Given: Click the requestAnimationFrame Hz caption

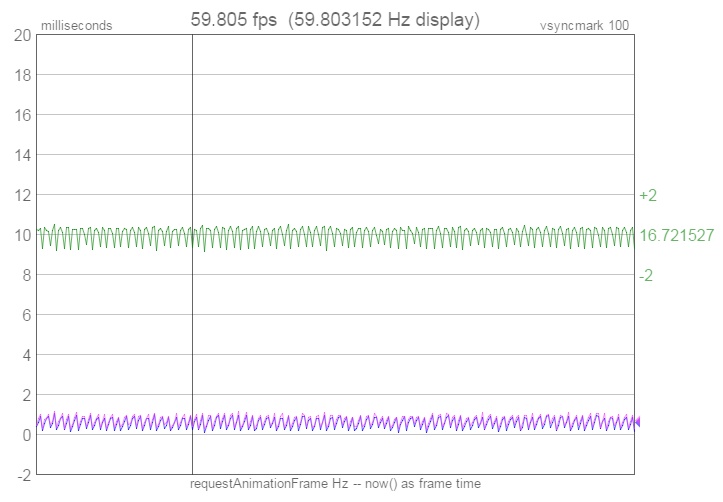Looking at the screenshot, I should [335, 484].
